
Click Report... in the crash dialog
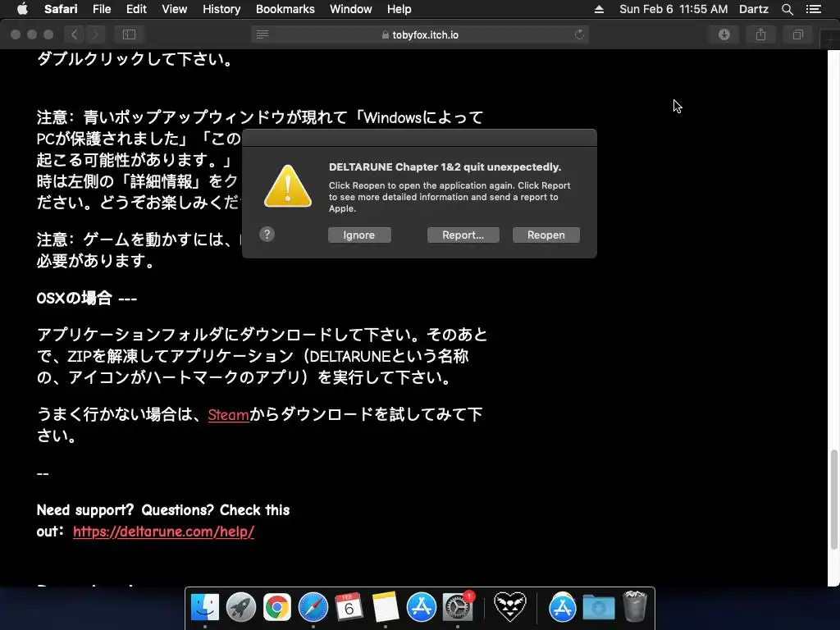click(463, 235)
